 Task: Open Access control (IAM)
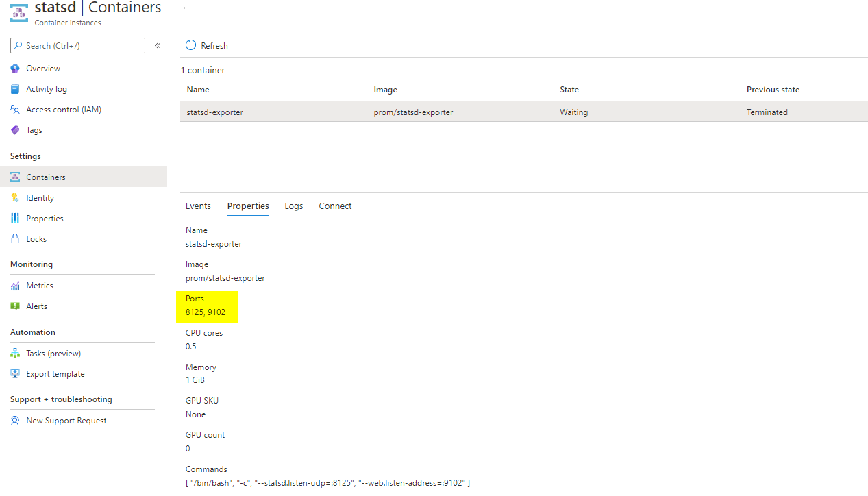click(x=64, y=109)
